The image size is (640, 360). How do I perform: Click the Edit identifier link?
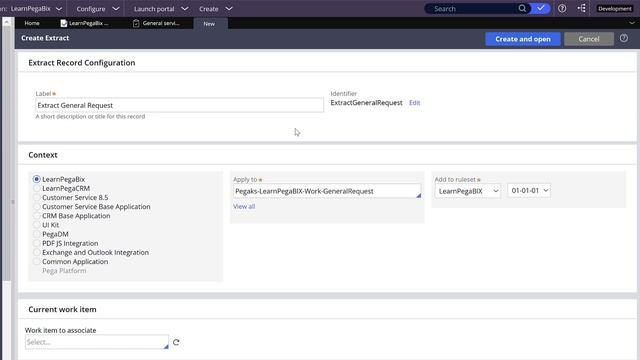coord(414,103)
